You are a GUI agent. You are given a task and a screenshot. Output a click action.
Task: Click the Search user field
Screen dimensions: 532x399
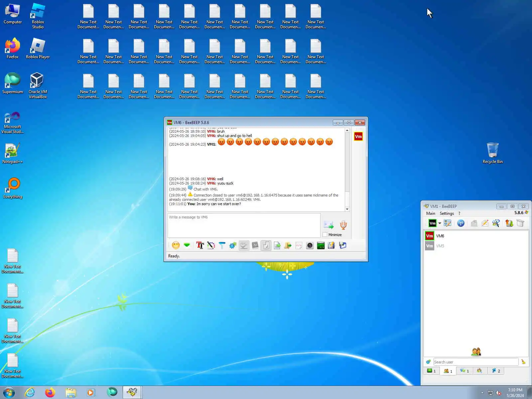tap(476, 362)
